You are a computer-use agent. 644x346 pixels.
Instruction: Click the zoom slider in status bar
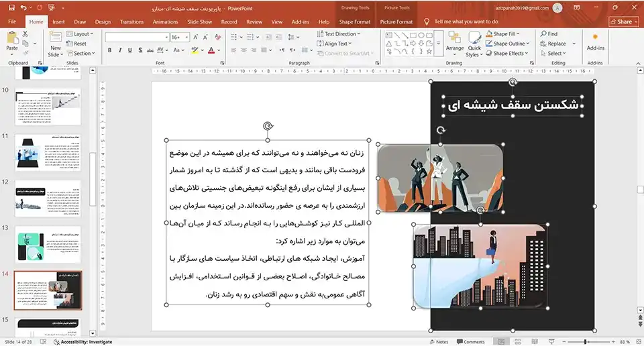point(588,341)
